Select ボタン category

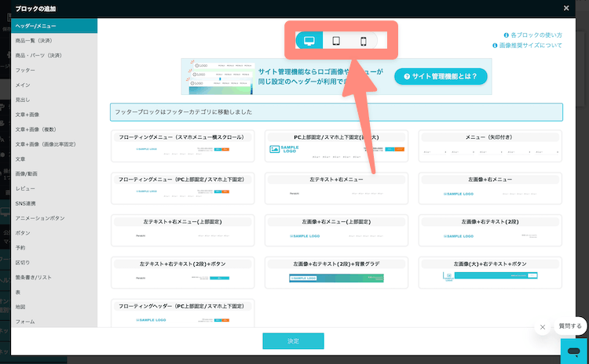point(54,233)
